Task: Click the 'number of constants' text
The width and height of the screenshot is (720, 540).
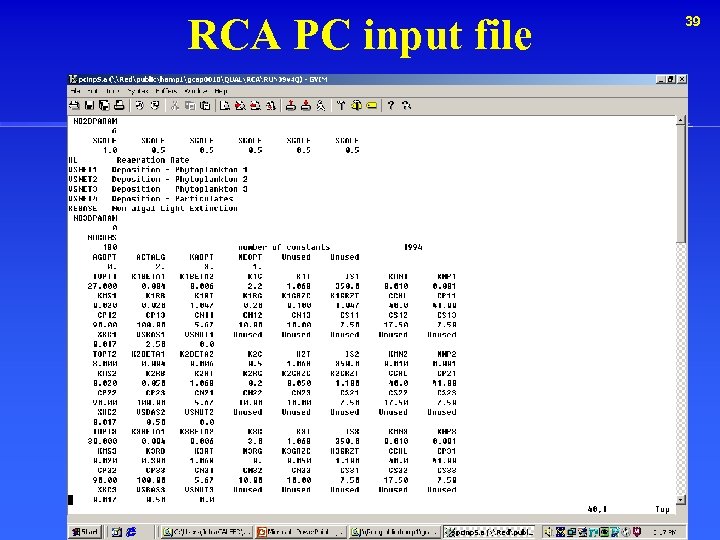Action: coord(284,247)
